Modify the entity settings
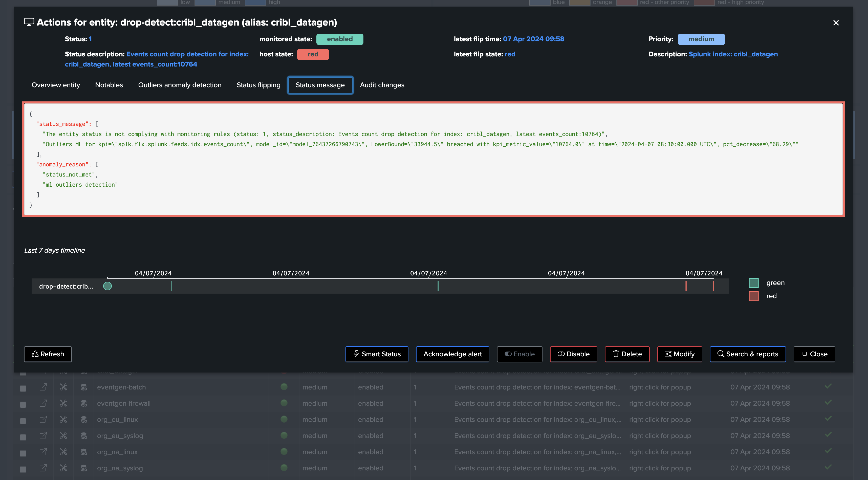This screenshot has width=868, height=480. (680, 354)
